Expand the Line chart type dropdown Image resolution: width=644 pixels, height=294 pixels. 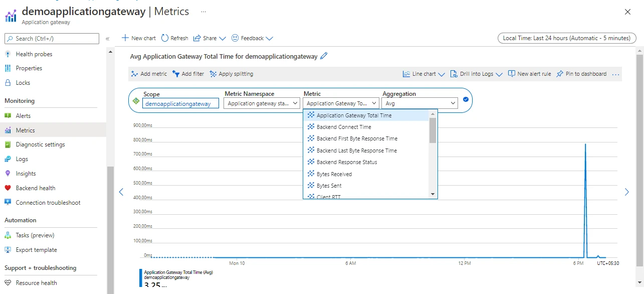coord(423,74)
